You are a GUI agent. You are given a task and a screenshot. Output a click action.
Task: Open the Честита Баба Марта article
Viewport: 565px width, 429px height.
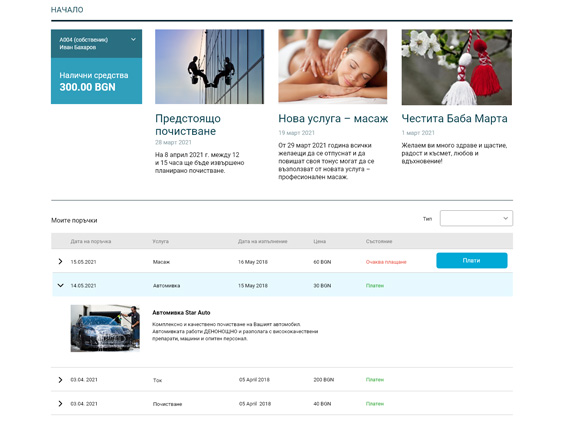(x=454, y=118)
